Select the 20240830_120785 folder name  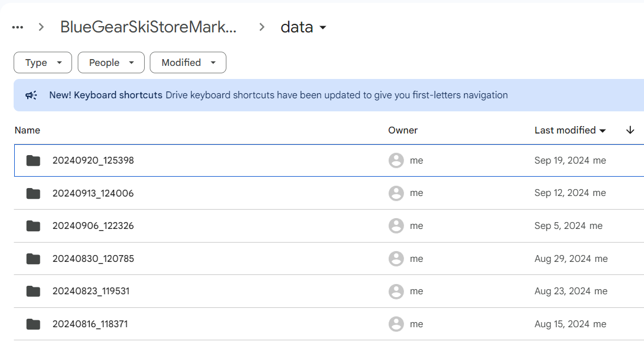[93, 259]
